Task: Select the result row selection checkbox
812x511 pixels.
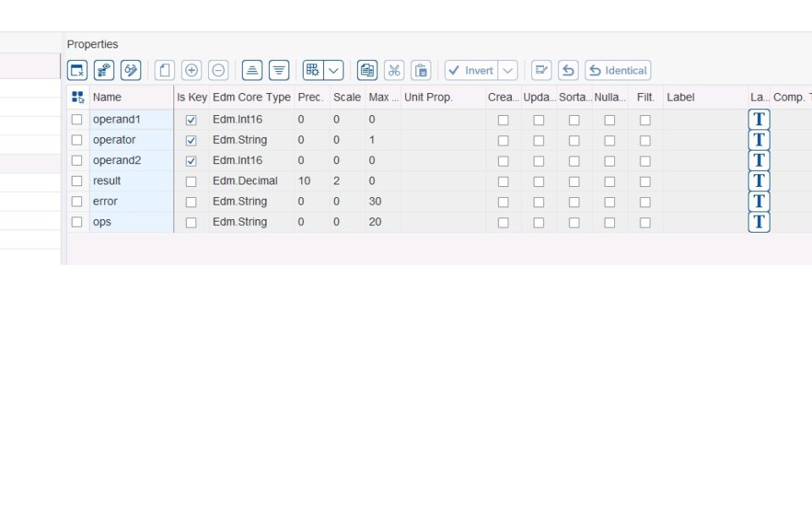Action: [x=77, y=181]
